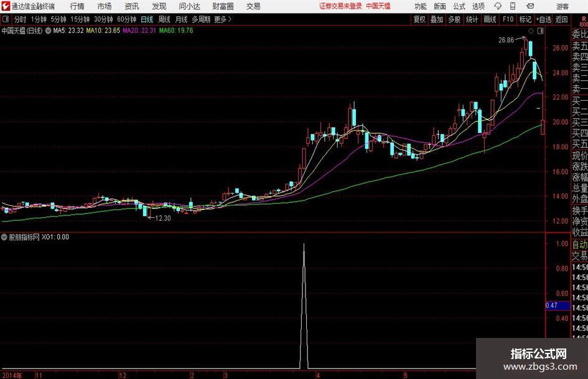Open the 公式 menu
588x379 pixels.
coord(459,6)
